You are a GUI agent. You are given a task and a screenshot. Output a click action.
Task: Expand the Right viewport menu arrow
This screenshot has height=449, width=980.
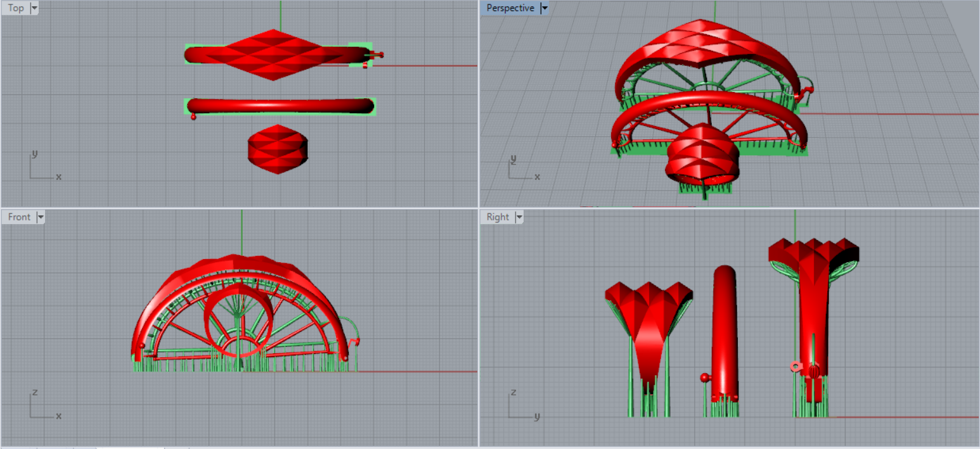point(519,217)
